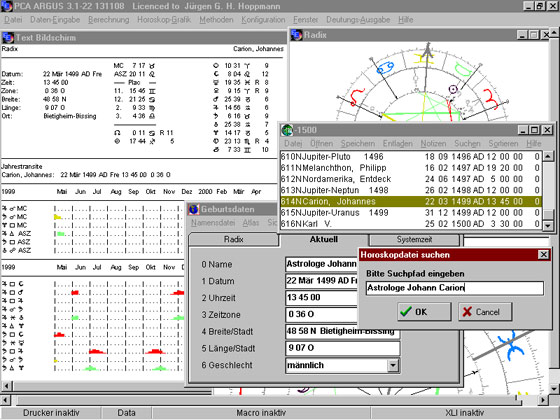
Task: Click main window horizontal scroll right arrow
Action: (x=543, y=400)
